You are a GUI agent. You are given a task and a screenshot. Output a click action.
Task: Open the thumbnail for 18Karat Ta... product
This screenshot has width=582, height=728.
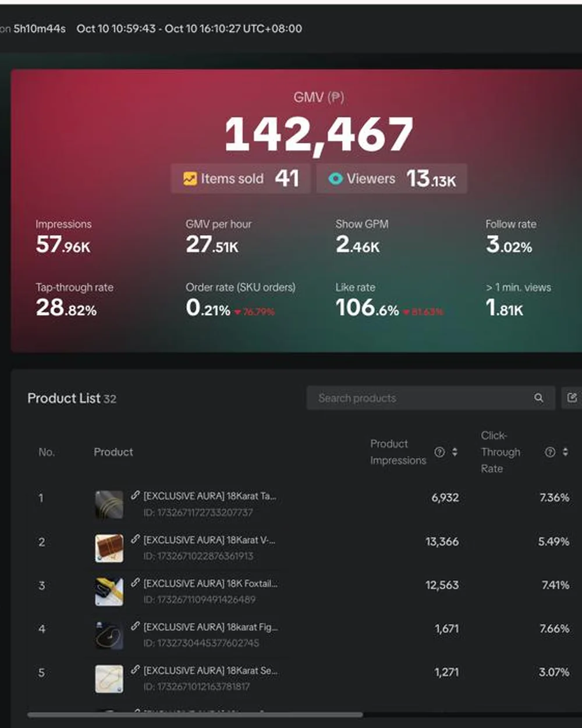point(109,504)
